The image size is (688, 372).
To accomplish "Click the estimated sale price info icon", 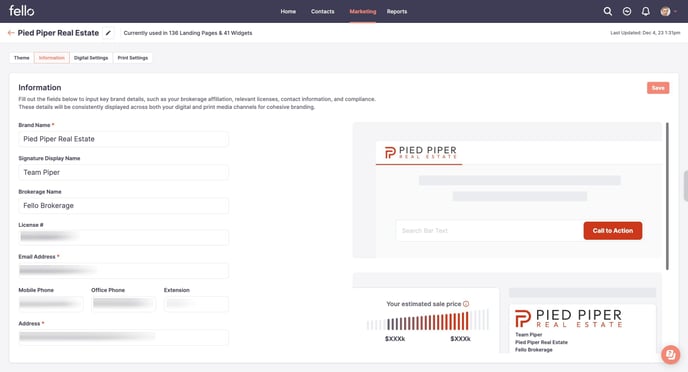I will (466, 304).
